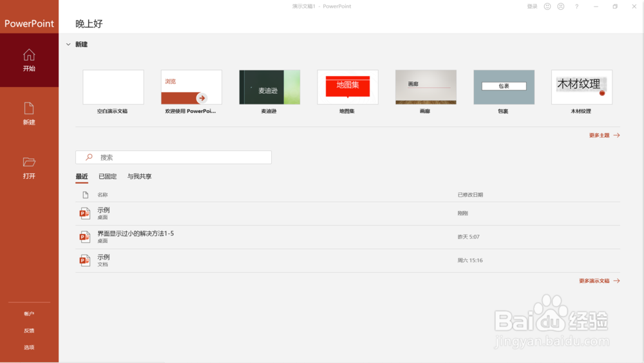644x363 pixels.
Task: Select the 包裹 theme thumbnail
Action: point(504,87)
